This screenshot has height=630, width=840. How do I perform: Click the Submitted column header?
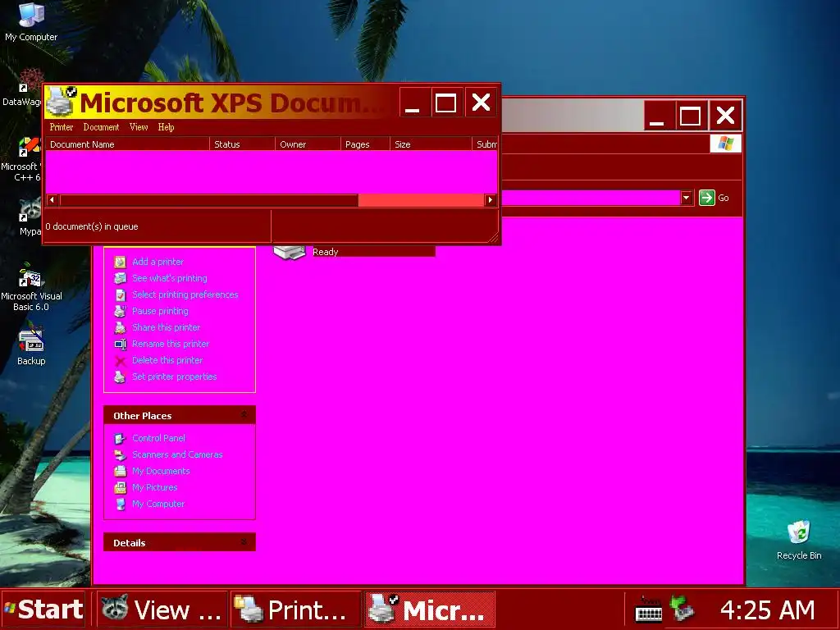486,144
